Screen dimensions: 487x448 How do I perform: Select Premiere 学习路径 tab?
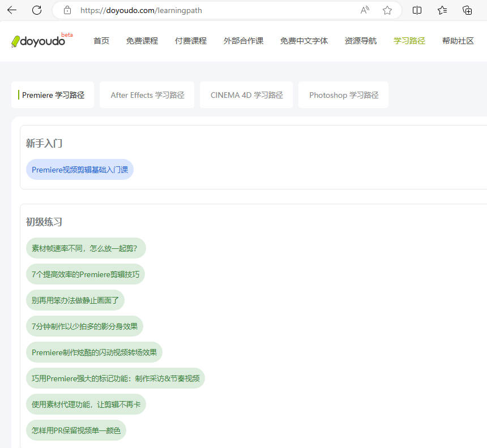tap(53, 95)
